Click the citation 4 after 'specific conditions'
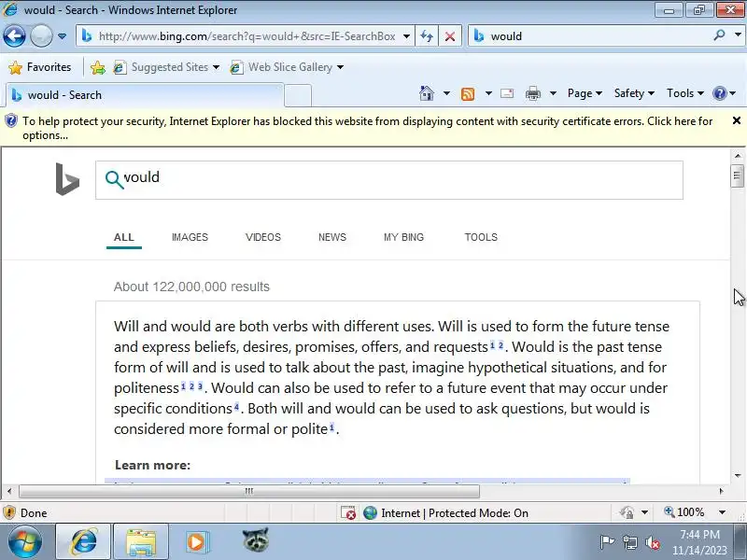 236,406
